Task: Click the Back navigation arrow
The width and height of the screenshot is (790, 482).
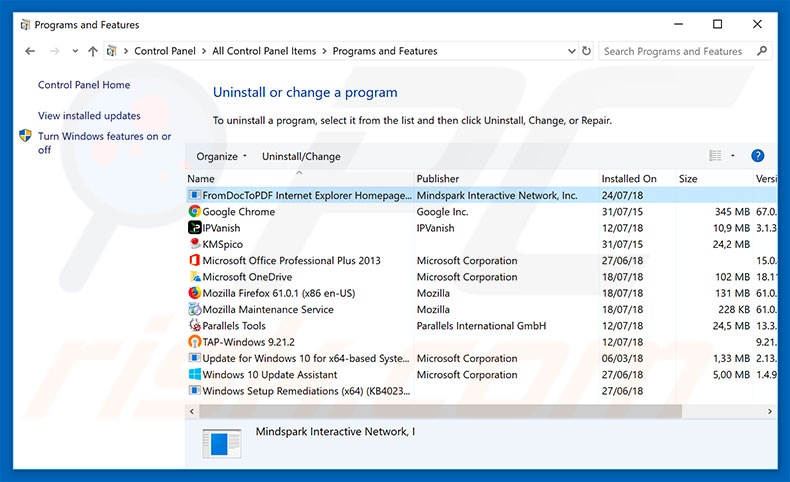Action: [30, 51]
